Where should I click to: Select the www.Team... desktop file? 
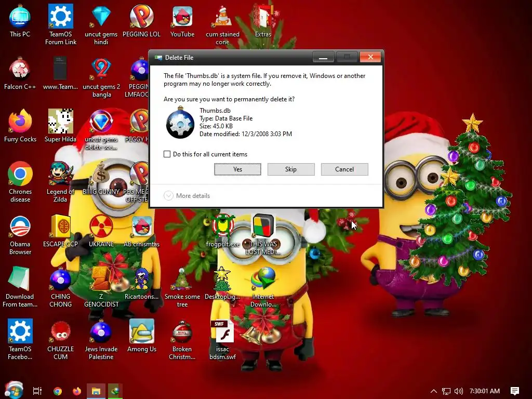(x=60, y=74)
